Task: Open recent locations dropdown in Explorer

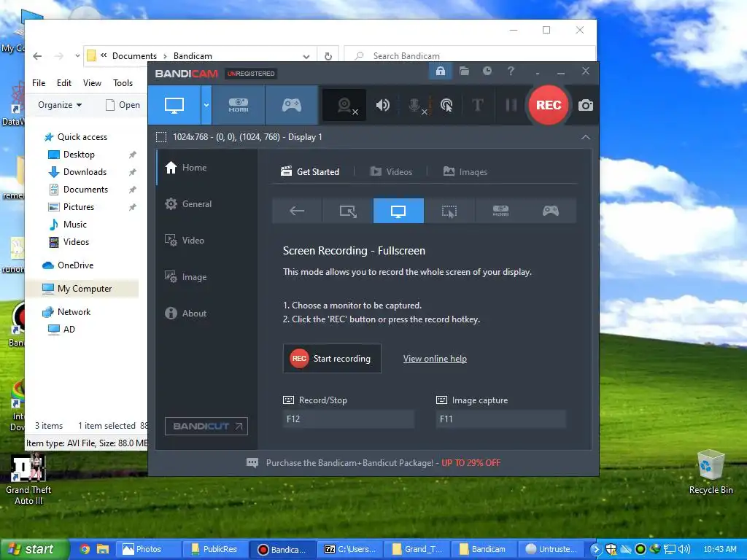Action: pos(77,56)
